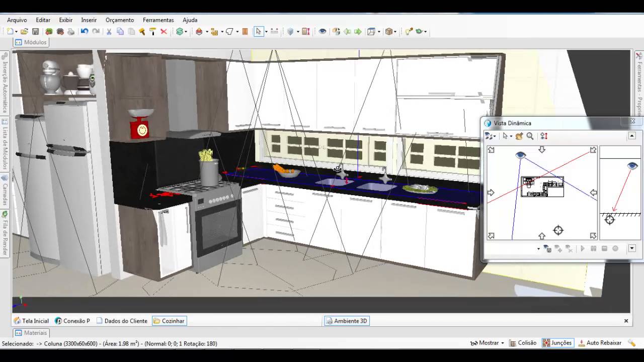Click the target crosshair in plan view
Image resolution: width=644 pixels, height=362 pixels.
click(558, 230)
